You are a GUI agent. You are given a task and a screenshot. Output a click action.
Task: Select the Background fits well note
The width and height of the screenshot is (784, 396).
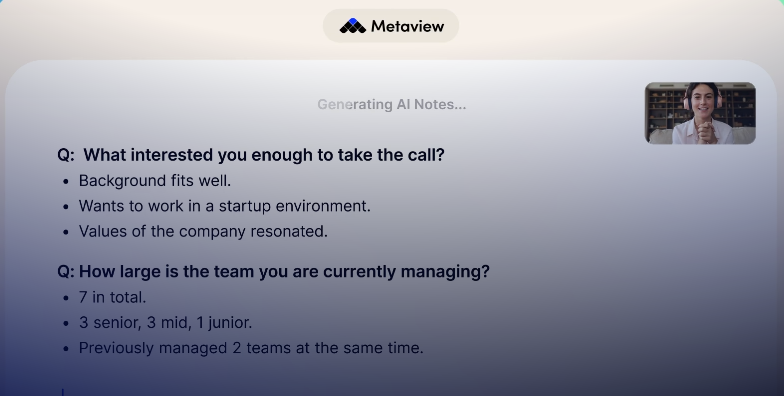click(155, 181)
